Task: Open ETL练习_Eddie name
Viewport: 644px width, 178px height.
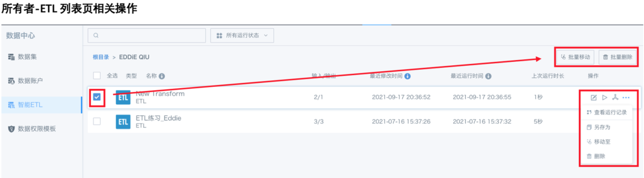Action: coord(158,118)
